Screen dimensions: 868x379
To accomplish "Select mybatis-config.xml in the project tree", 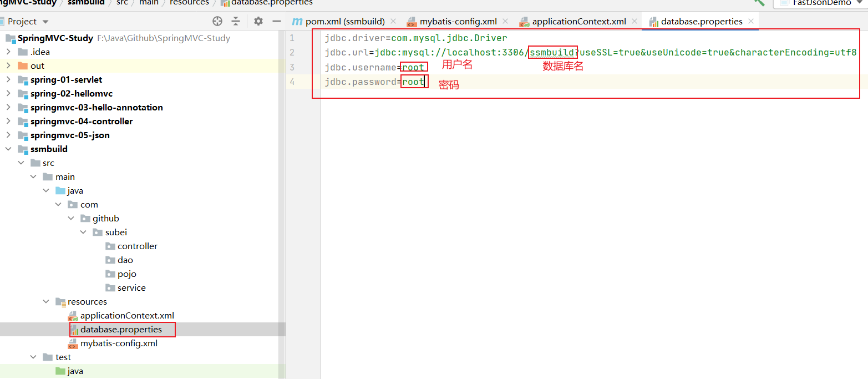I will 119,343.
